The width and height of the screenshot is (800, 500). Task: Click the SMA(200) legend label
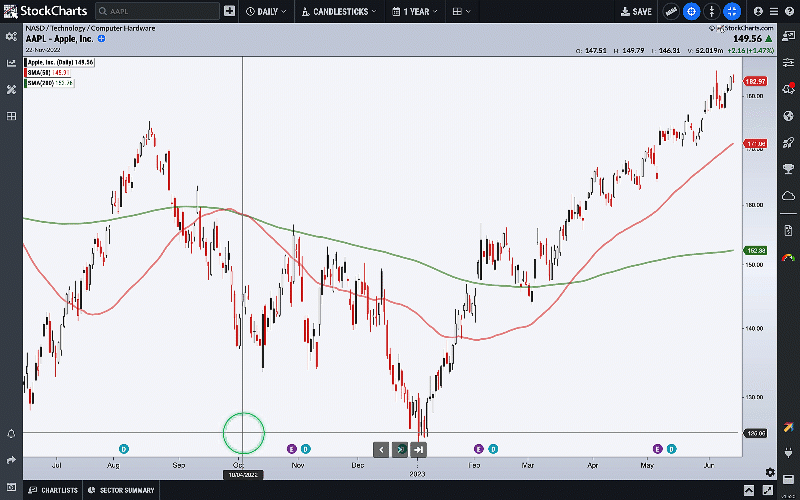click(49, 83)
